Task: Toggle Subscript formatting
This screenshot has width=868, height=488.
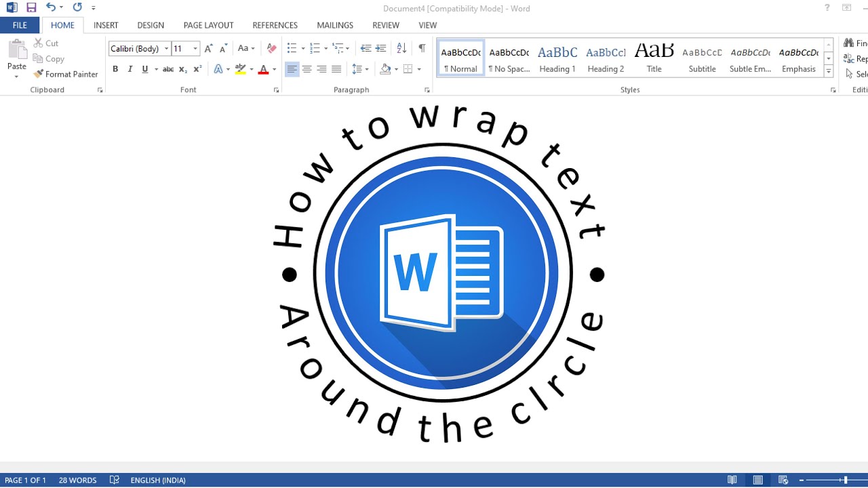Action: [x=183, y=69]
